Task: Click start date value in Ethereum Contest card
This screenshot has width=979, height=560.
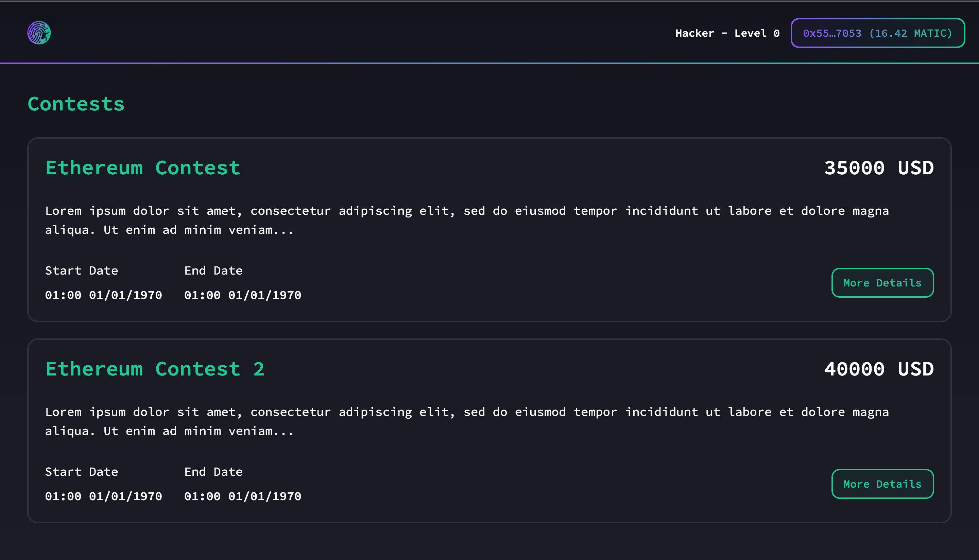Action: pos(103,295)
